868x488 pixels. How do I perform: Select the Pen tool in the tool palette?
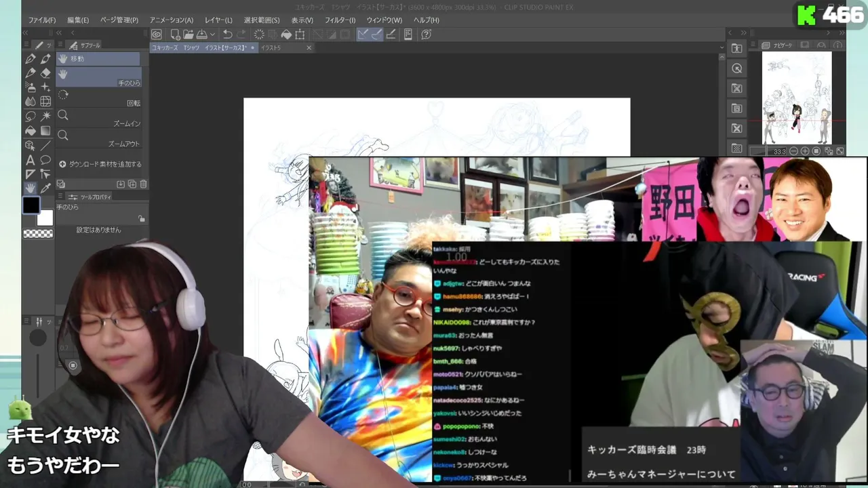[31, 59]
